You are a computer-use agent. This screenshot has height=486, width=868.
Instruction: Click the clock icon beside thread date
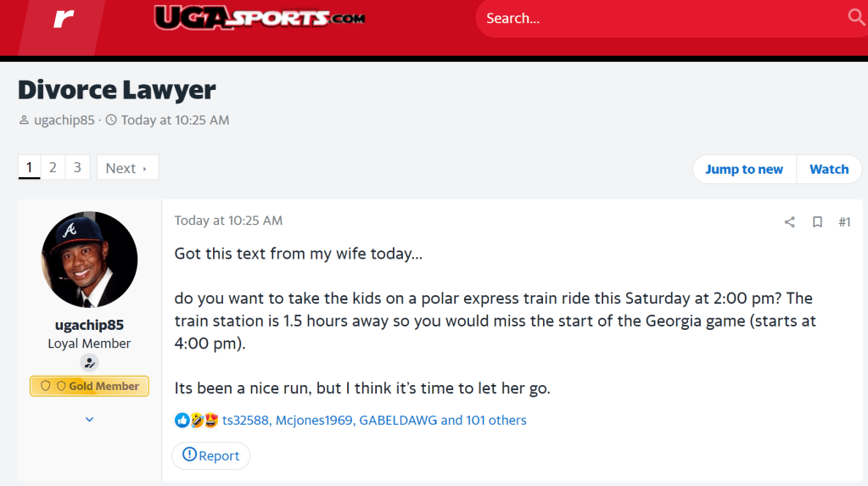(111, 120)
